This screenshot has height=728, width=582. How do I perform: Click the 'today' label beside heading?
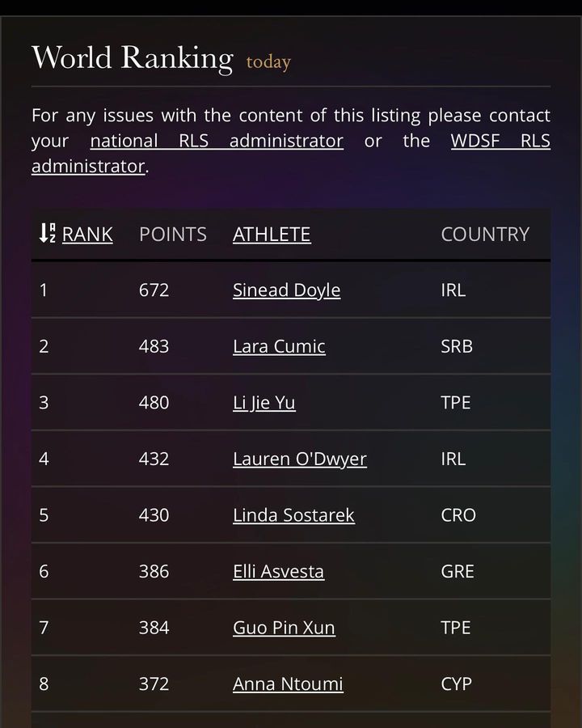[x=268, y=62]
